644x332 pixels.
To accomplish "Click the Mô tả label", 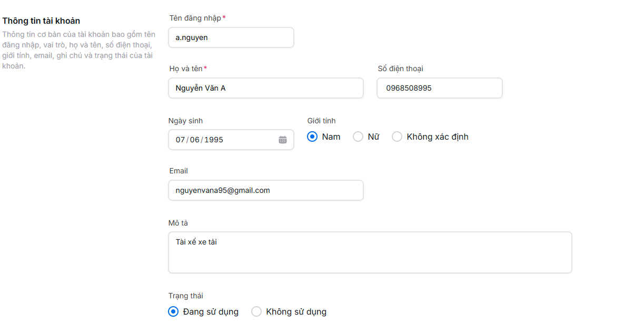I will (x=179, y=223).
